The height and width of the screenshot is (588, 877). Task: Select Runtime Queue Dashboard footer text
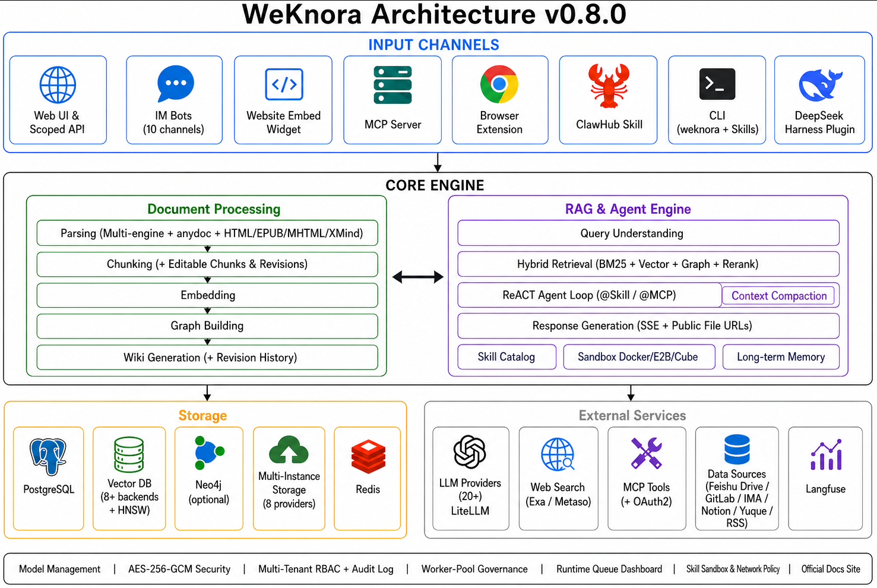[609, 569]
